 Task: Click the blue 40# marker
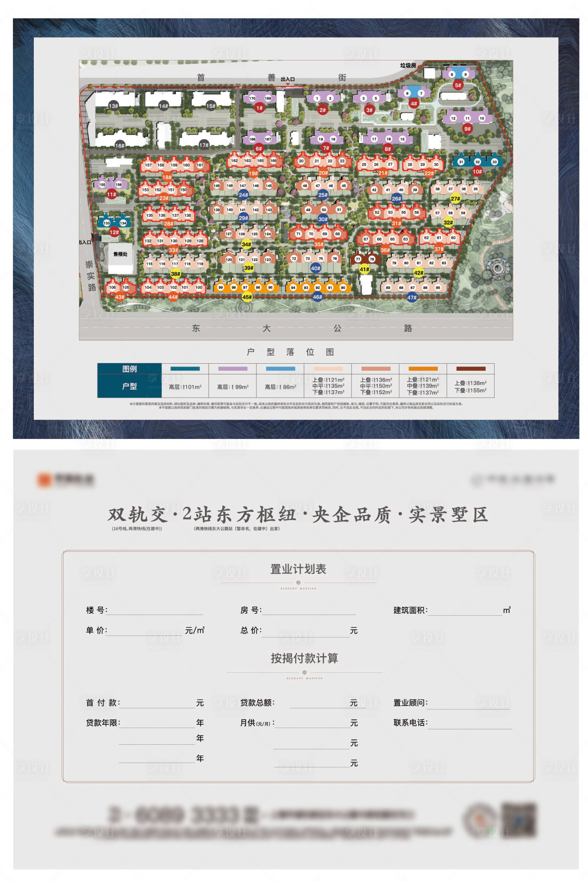(316, 268)
